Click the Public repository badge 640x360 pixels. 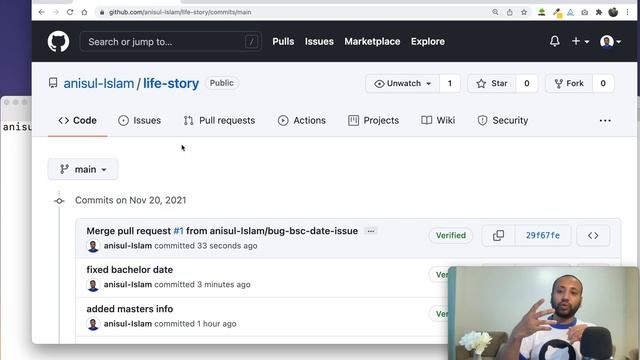(222, 83)
